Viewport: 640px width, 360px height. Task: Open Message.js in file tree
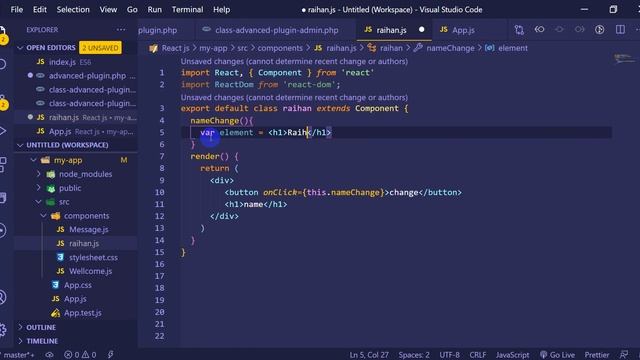[89, 229]
